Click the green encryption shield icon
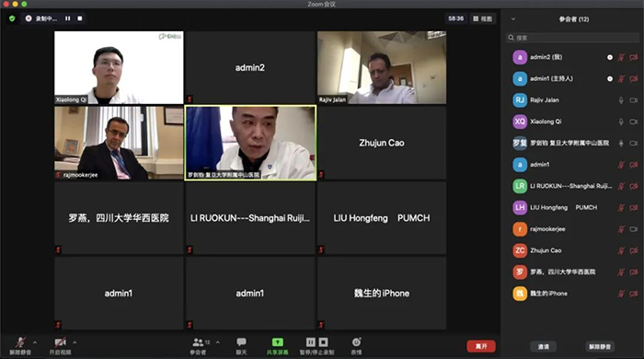 [x=12, y=18]
